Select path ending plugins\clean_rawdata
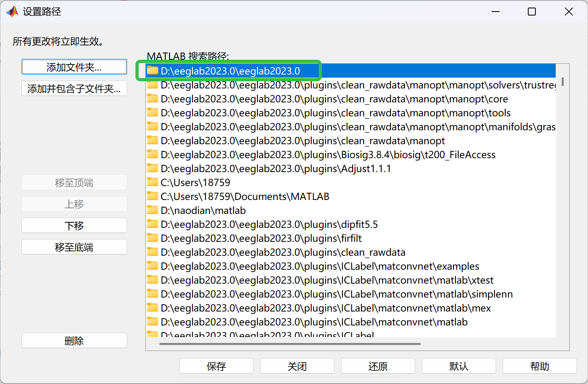Viewport: 588px width, 384px height. pos(351,252)
